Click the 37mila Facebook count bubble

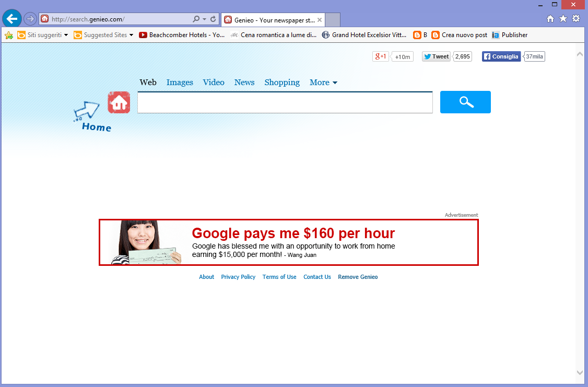click(x=534, y=56)
